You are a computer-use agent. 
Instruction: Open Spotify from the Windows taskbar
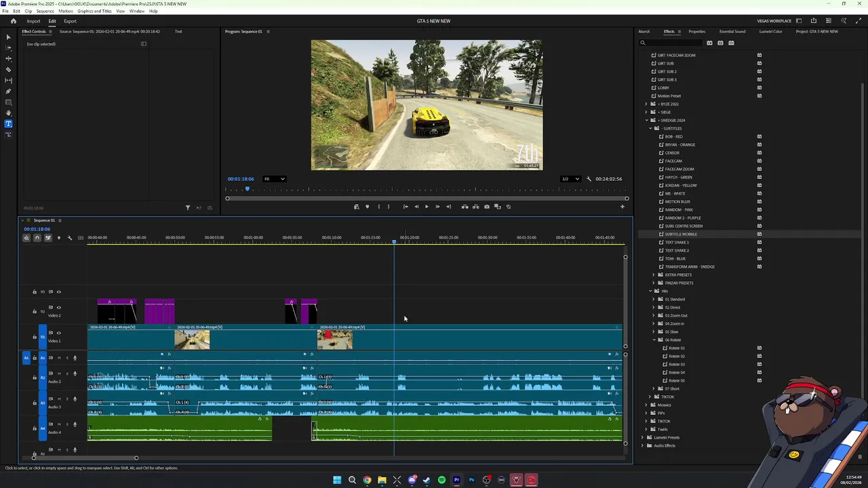tap(441, 480)
